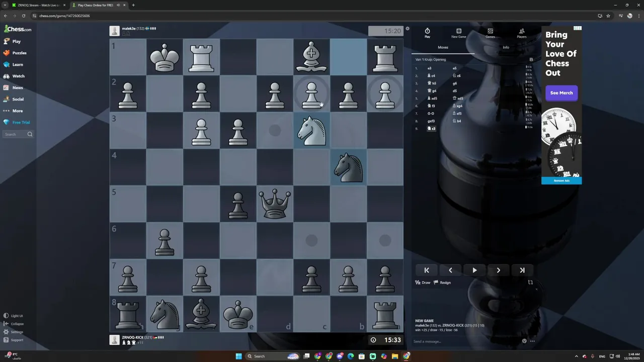Select move 7. O-O in move list
Viewport: 644px width, 362px height.
pos(431,113)
